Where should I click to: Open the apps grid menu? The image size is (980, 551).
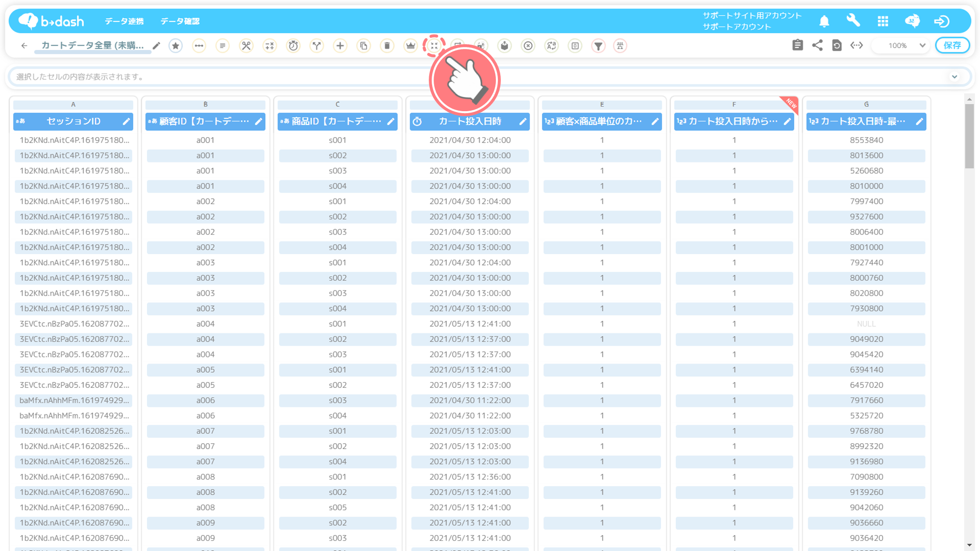[x=883, y=21]
